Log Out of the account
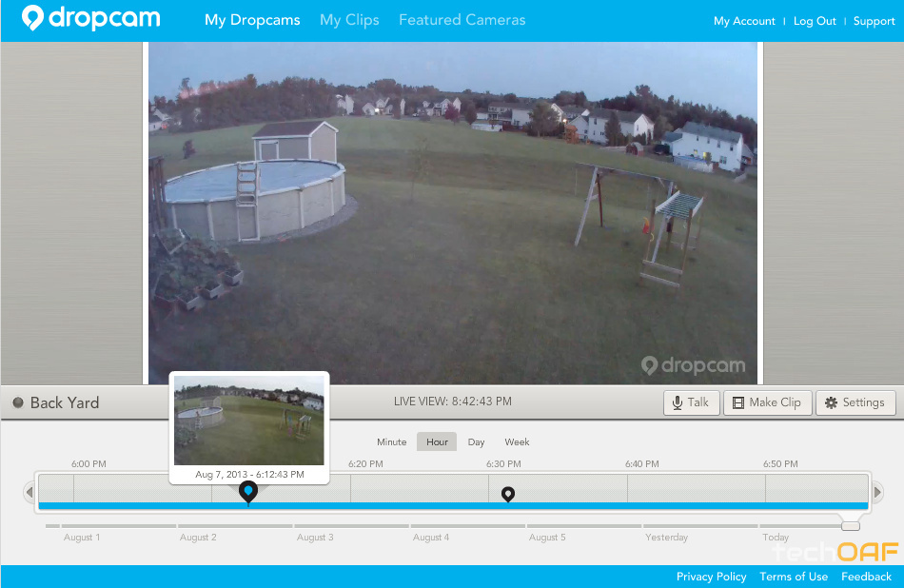 [815, 21]
